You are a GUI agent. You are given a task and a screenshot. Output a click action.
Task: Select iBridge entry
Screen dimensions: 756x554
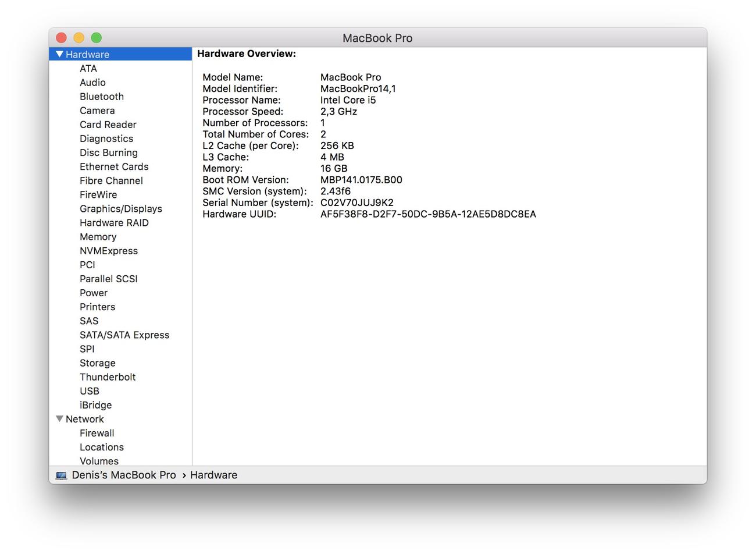tap(96, 405)
